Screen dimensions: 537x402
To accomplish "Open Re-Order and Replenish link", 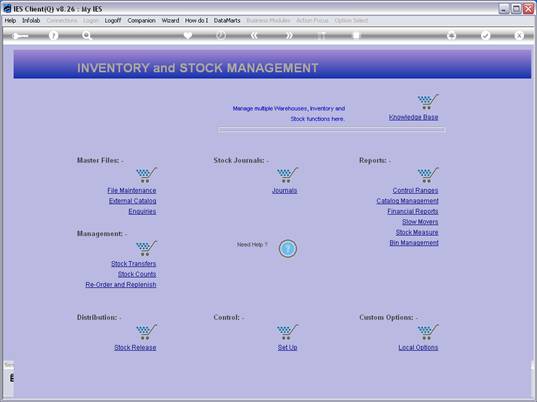I will [x=121, y=285].
